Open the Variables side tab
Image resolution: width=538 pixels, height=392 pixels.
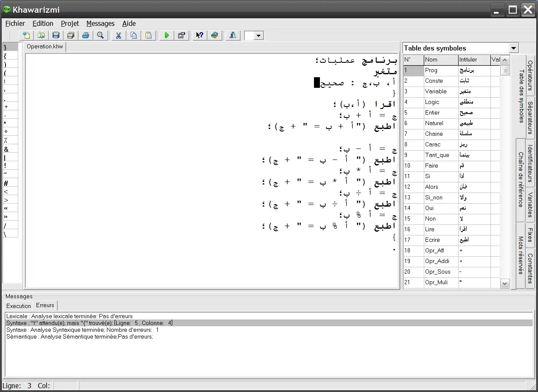coord(530,205)
